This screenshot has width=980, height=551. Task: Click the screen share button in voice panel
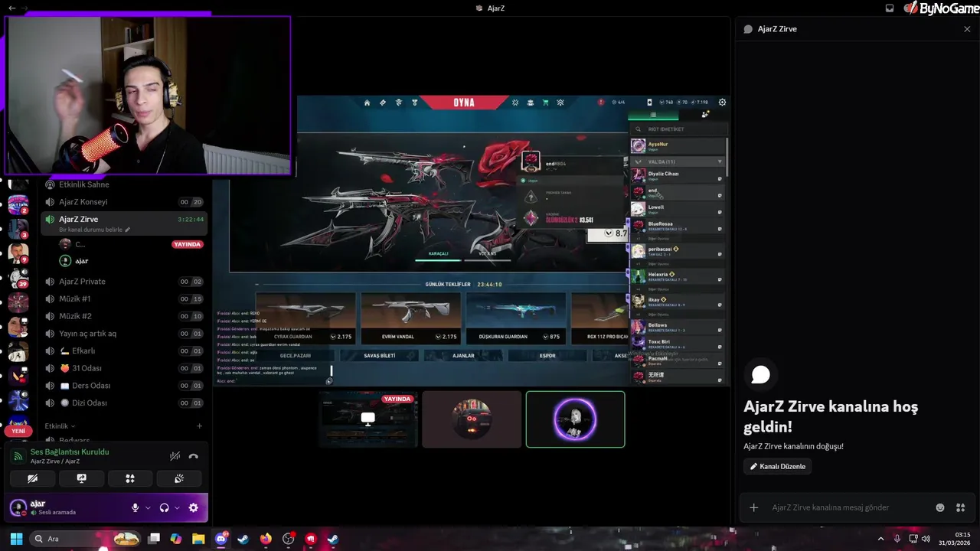click(81, 478)
